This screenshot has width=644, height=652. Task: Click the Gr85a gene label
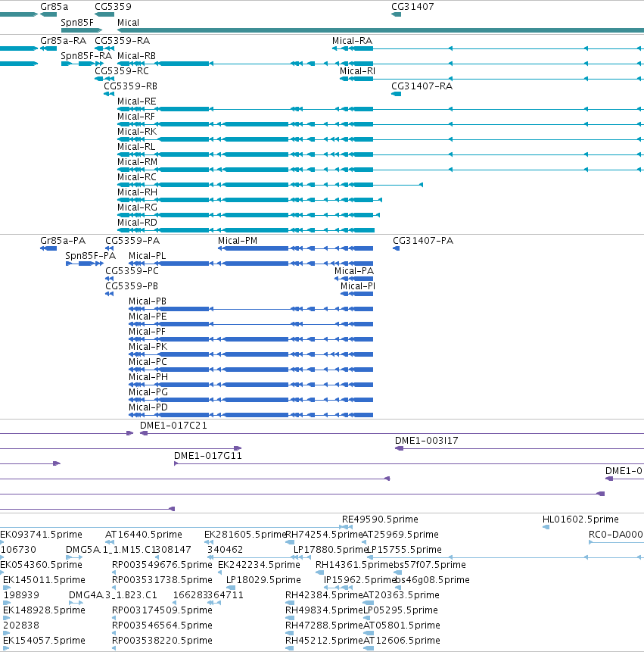[x=54, y=7]
